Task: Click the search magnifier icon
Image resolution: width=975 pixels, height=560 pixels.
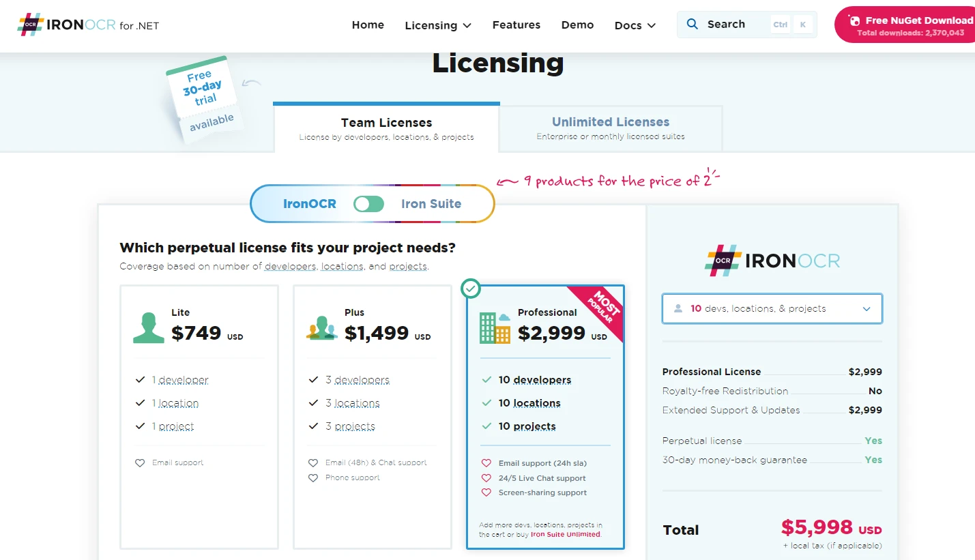Action: (x=692, y=25)
